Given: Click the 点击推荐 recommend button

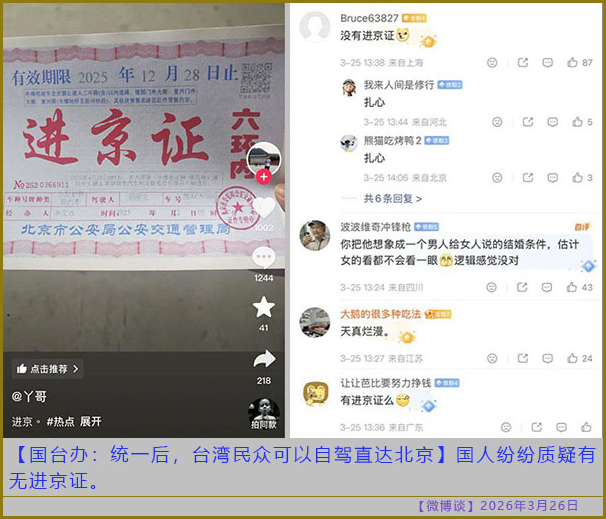Looking at the screenshot, I should [48, 369].
